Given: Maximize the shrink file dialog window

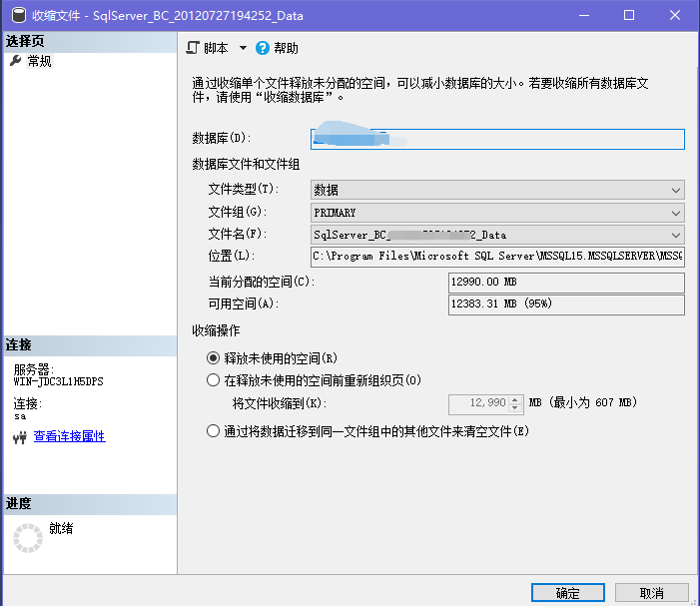Looking at the screenshot, I should pos(629,16).
